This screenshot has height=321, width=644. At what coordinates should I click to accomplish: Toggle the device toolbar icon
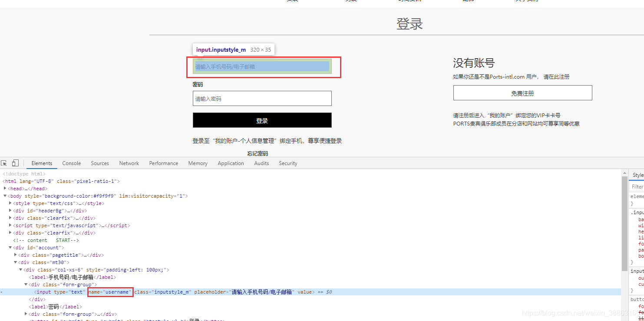15,163
